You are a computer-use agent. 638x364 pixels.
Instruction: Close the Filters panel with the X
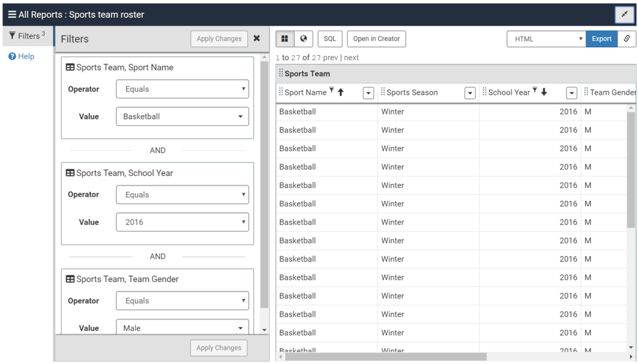256,39
